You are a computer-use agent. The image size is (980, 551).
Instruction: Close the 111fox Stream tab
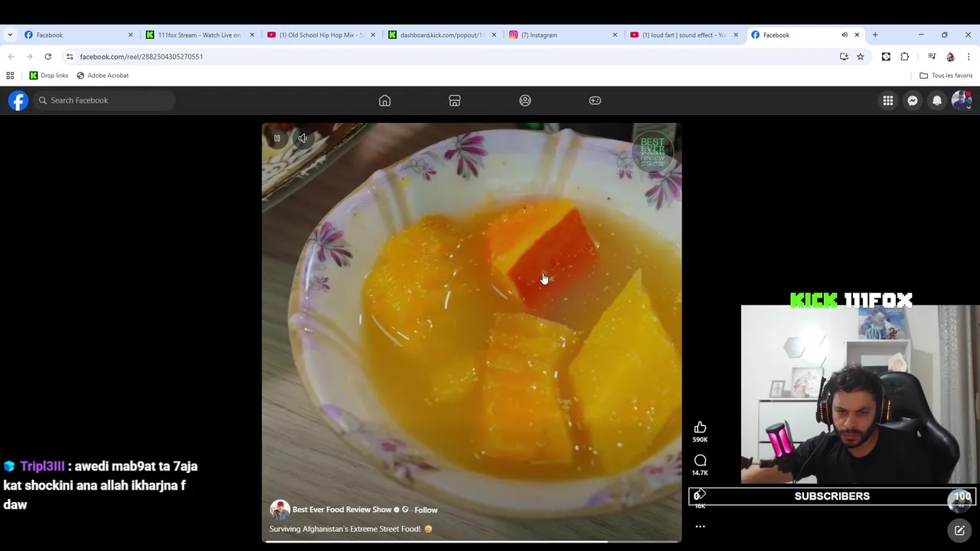coord(252,34)
